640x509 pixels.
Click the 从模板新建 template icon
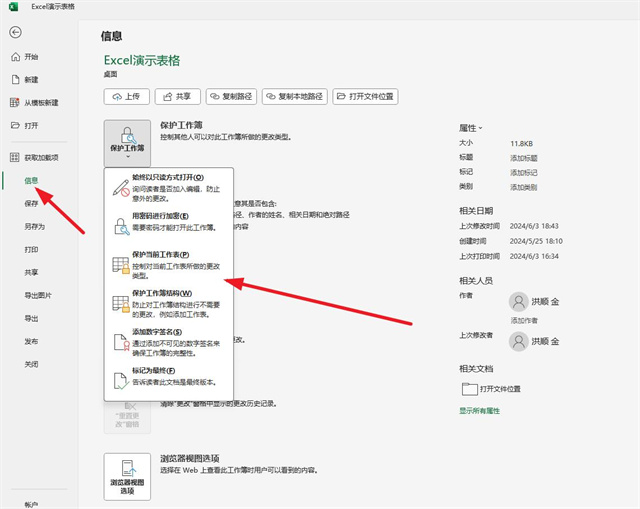[x=15, y=102]
